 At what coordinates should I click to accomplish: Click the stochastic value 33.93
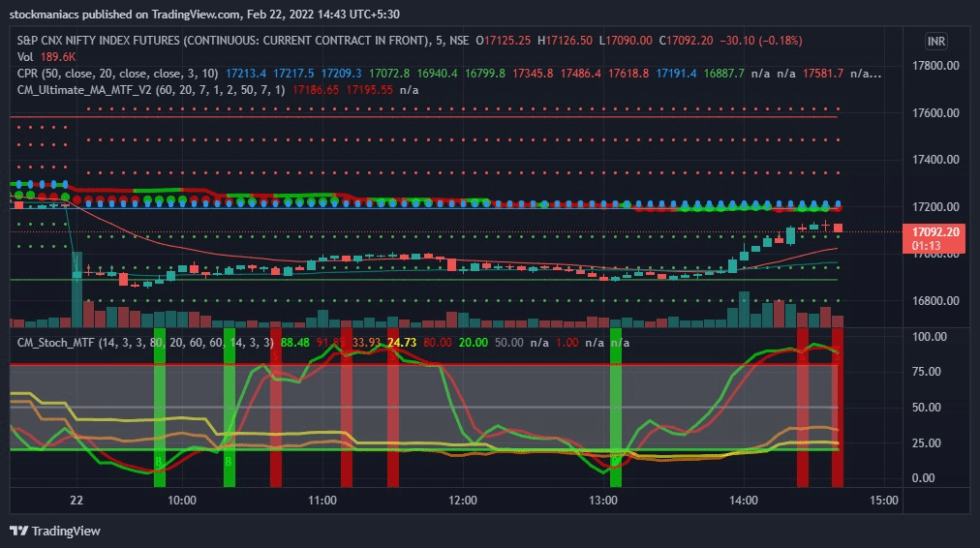click(x=366, y=343)
